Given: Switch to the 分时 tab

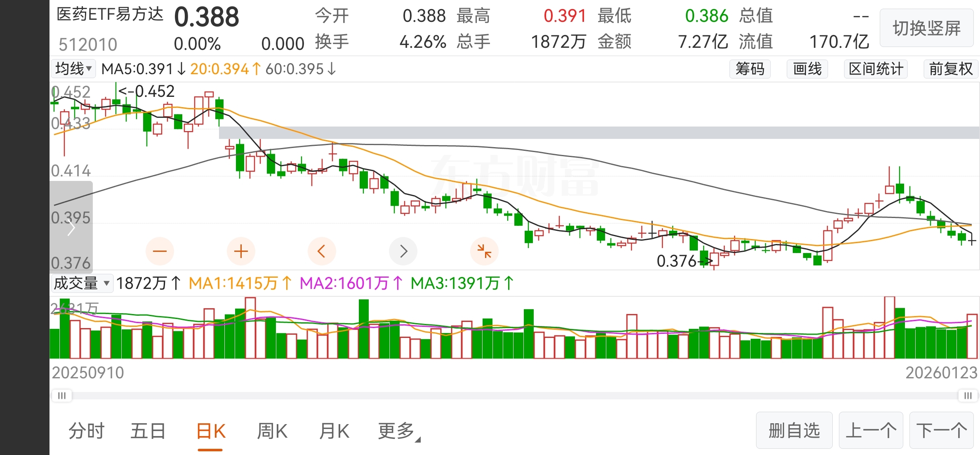Looking at the screenshot, I should 87,431.
